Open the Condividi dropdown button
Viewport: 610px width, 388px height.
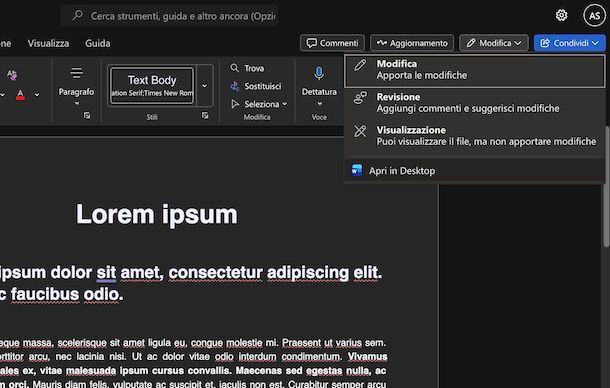(x=570, y=43)
